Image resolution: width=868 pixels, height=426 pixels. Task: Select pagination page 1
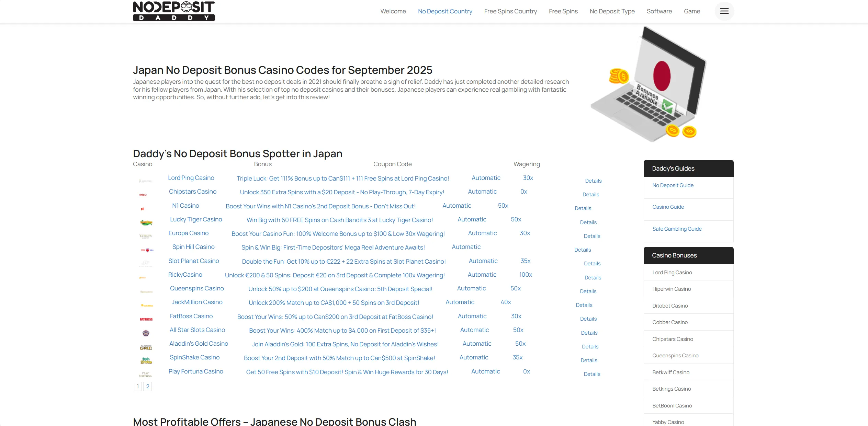pyautogui.click(x=138, y=386)
